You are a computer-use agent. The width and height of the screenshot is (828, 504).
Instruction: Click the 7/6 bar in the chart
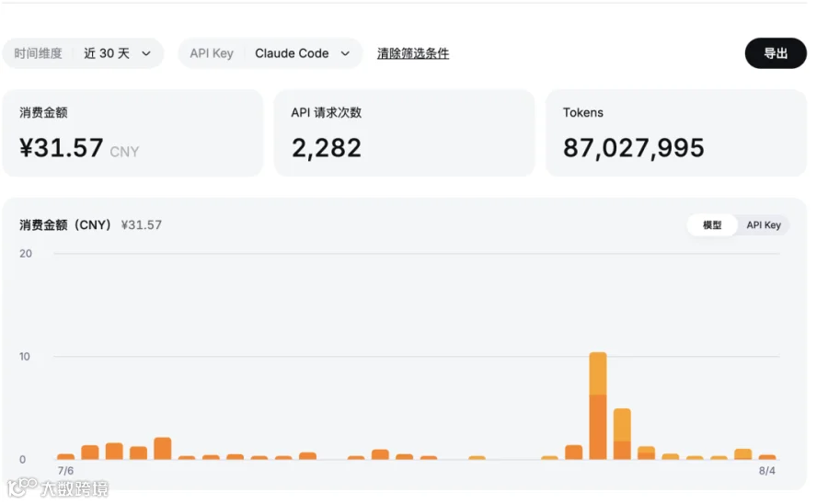(x=66, y=456)
